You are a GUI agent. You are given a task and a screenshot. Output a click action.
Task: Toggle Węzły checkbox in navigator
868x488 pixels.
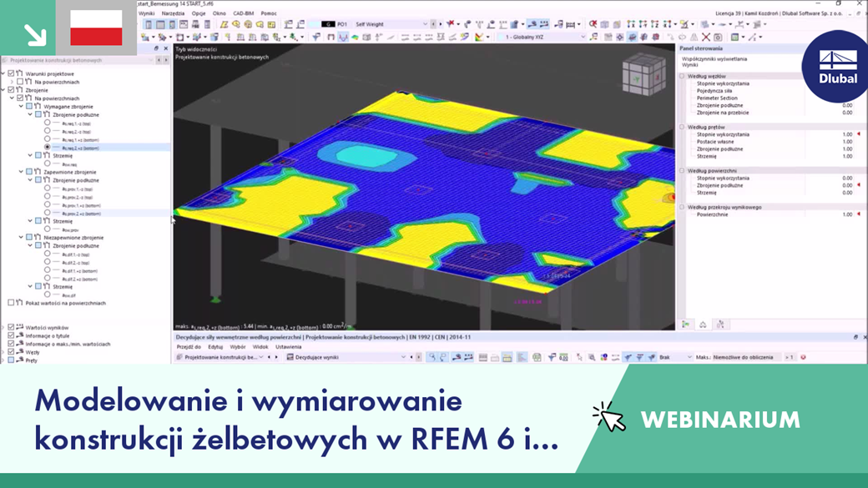[x=11, y=351]
